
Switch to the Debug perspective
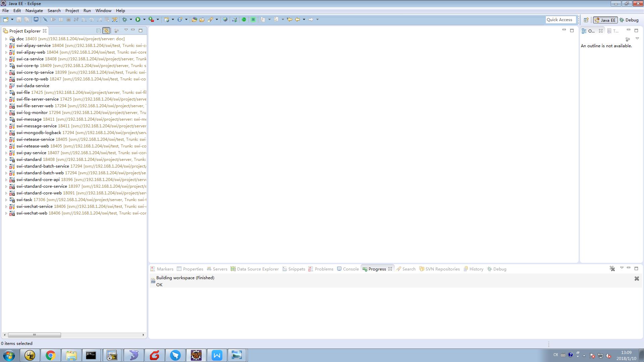coord(629,20)
